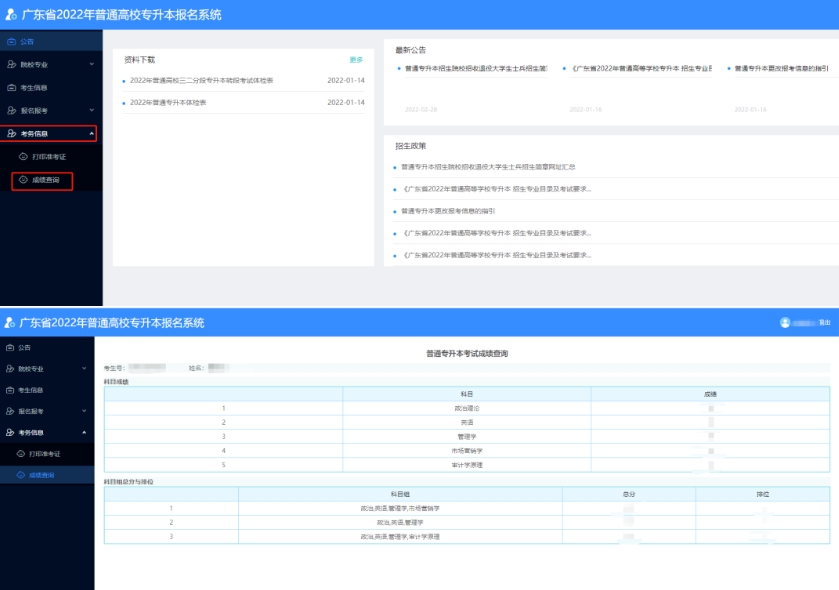This screenshot has height=590, width=839.
Task: Click the 考务信息 icon on the home page sidebar
Action: 11,133
